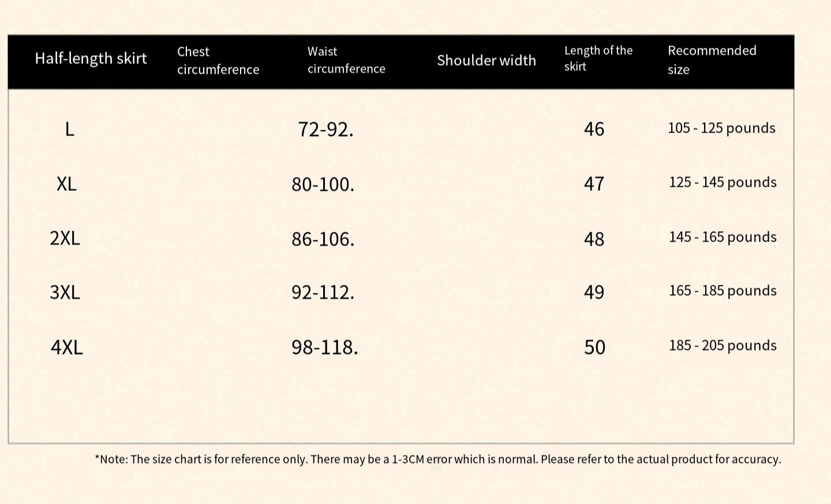Viewport: 831px width, 504px height.
Task: Click waist value 98-118
Action: click(324, 347)
